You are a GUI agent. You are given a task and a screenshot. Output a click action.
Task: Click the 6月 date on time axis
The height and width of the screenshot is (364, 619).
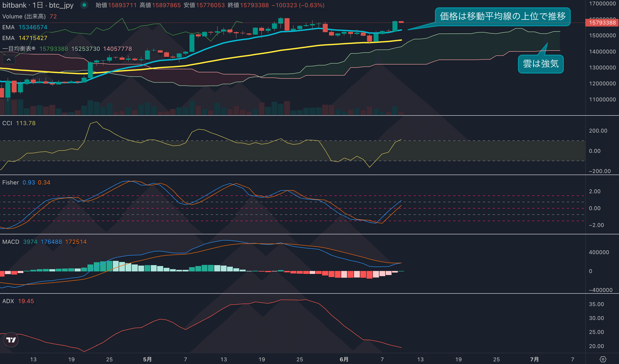pyautogui.click(x=344, y=359)
